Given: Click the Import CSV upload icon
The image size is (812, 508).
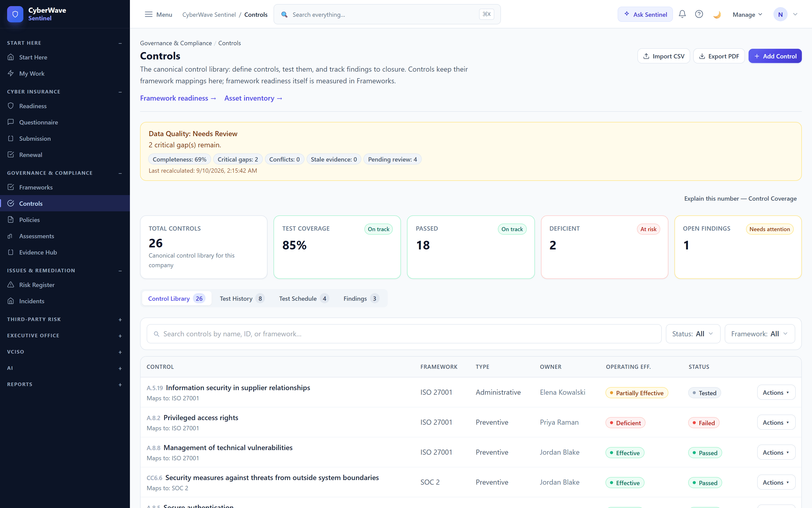Looking at the screenshot, I should 646,56.
